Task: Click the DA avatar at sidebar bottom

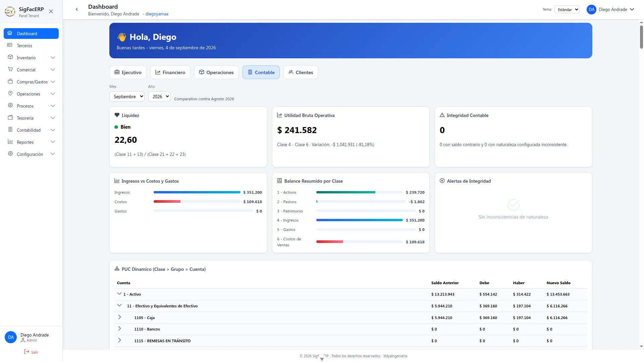Action: tap(11, 337)
